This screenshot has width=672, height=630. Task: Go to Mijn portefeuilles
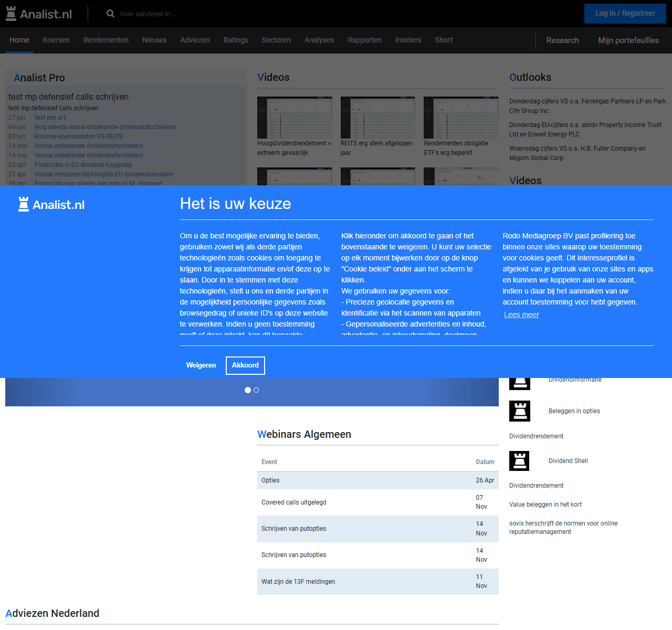(x=628, y=40)
